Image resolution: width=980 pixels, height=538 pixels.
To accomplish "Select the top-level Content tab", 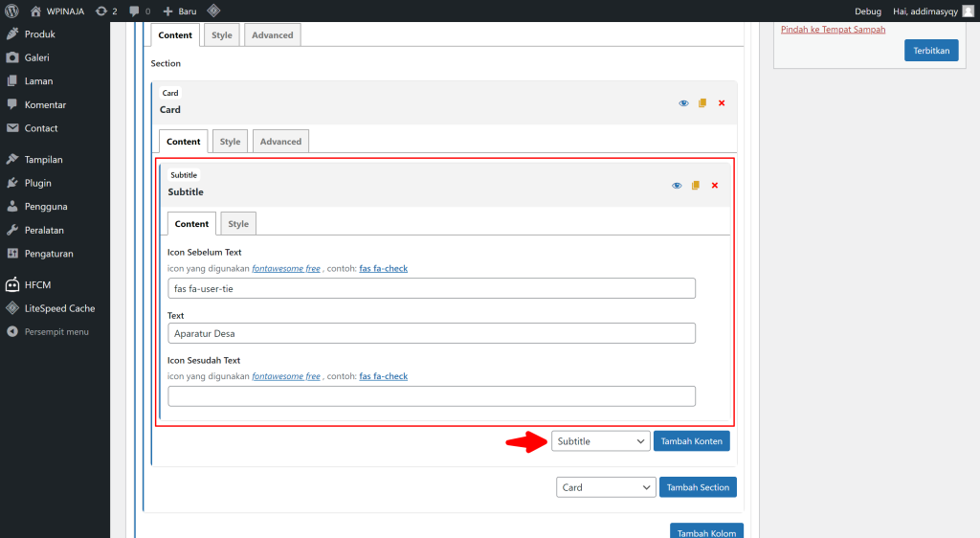I will click(175, 35).
